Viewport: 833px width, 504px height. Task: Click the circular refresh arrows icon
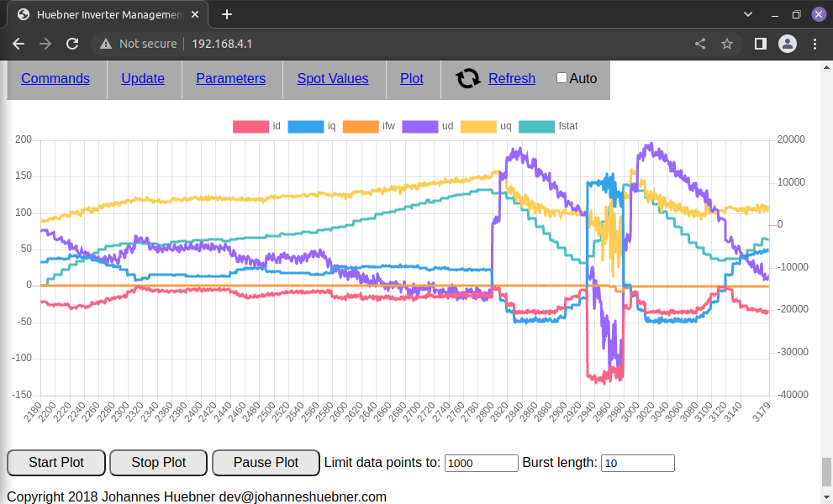tap(468, 79)
